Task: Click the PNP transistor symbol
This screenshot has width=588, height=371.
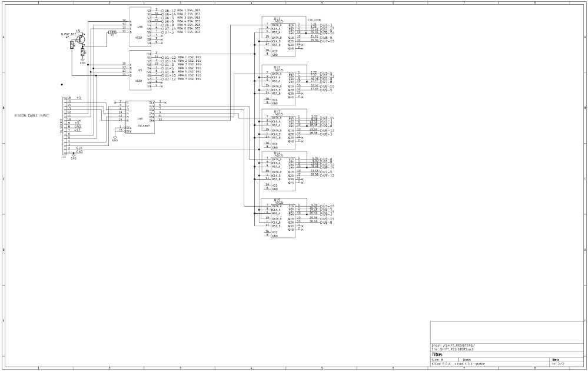Action: (80, 38)
